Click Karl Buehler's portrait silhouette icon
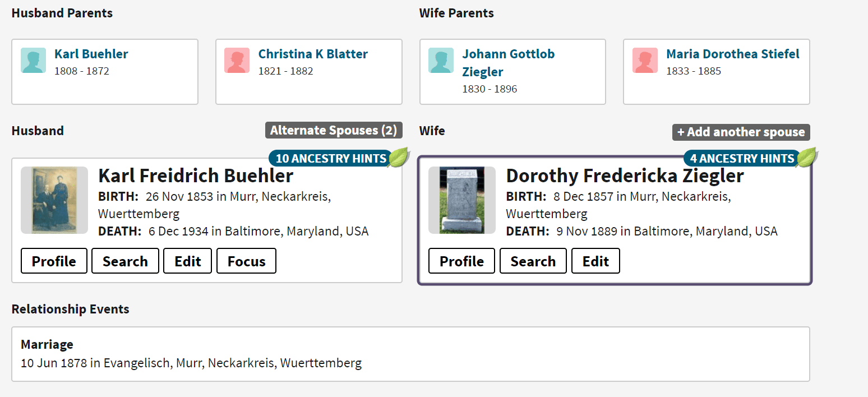 coord(33,60)
